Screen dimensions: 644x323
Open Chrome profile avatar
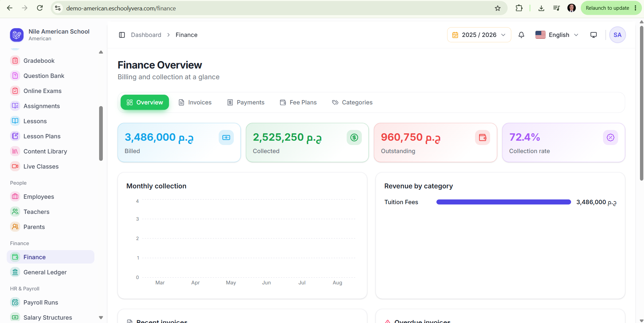coord(571,8)
